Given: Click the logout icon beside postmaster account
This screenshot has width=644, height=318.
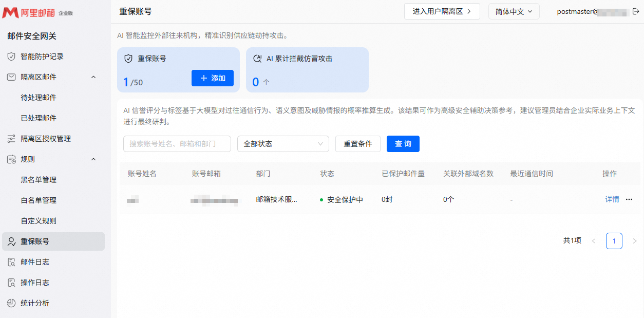Looking at the screenshot, I should tap(635, 11).
